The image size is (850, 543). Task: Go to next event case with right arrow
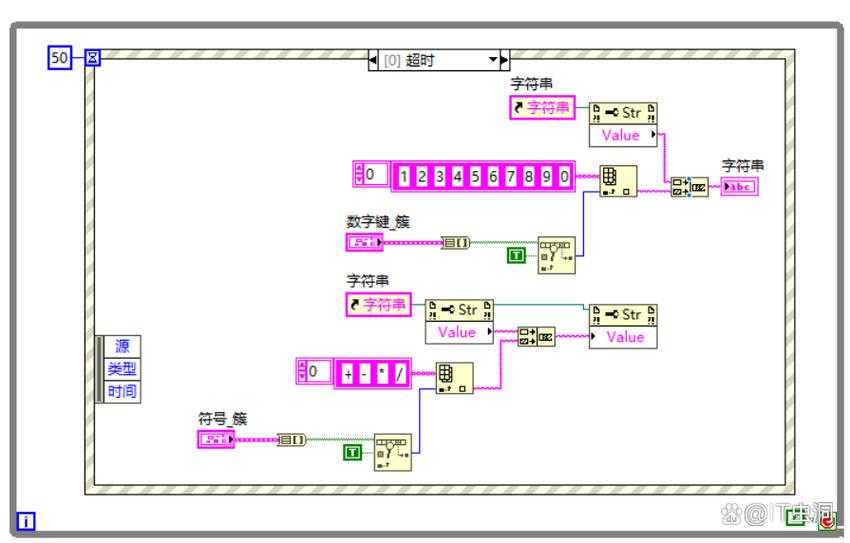[x=505, y=60]
